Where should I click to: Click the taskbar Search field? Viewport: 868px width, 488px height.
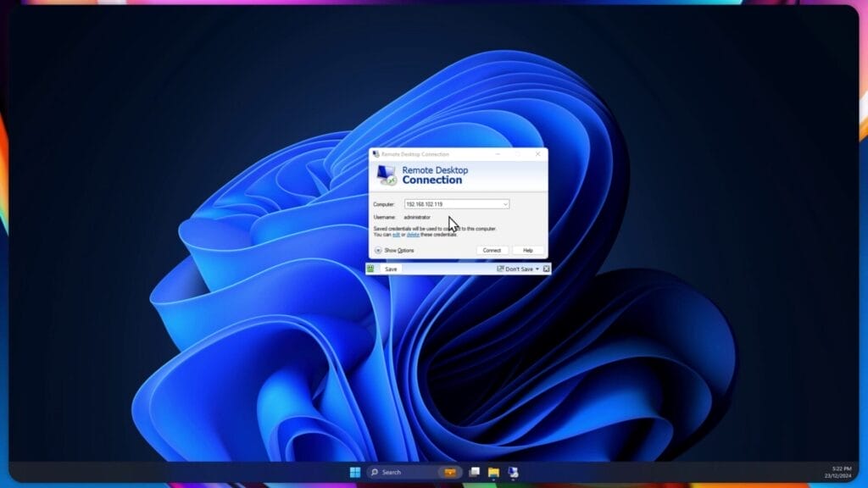tap(391, 472)
